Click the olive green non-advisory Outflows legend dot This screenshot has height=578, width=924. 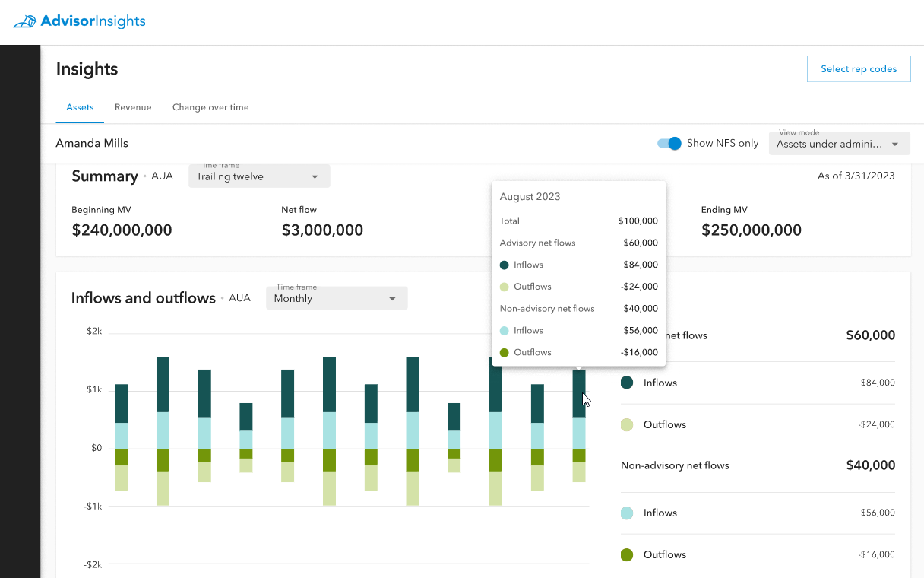click(627, 554)
